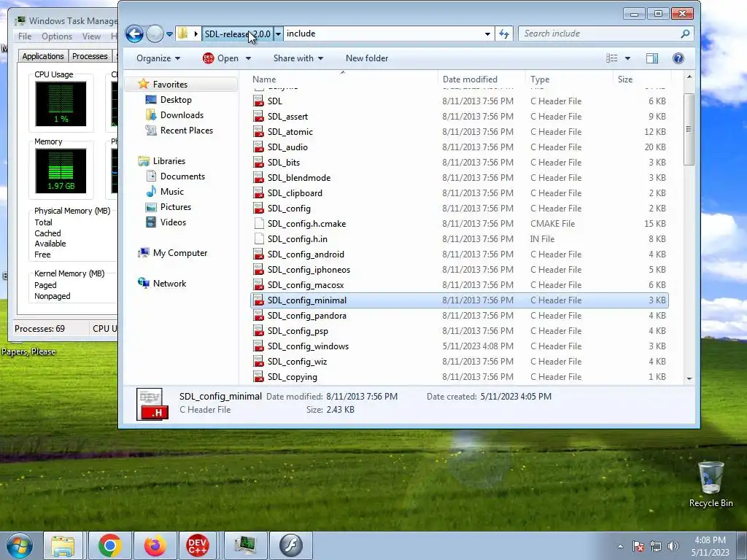This screenshot has width=747, height=560.
Task: Select the SDL_audio file icon
Action: [x=259, y=147]
